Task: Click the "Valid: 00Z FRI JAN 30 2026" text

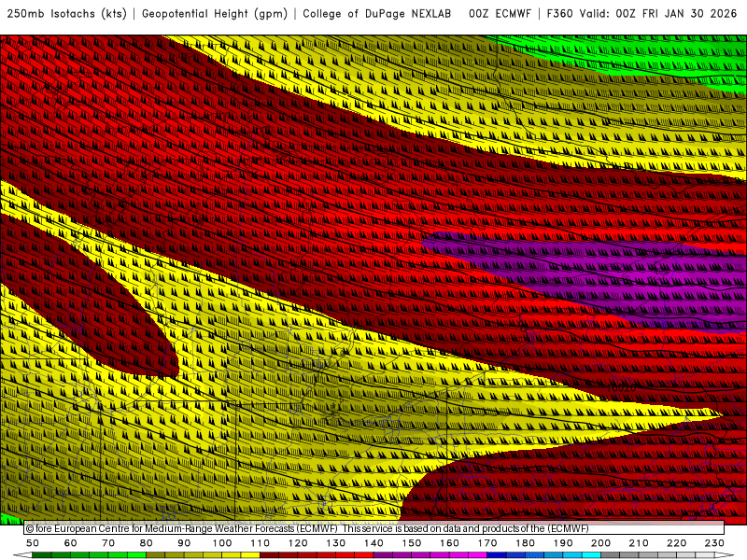Action: [658, 14]
